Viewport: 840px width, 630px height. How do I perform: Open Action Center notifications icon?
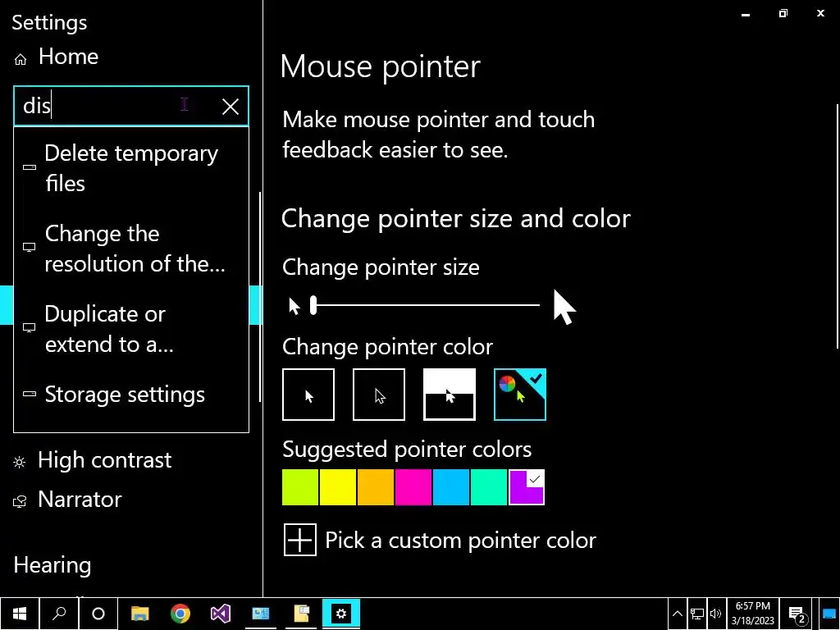point(797,614)
